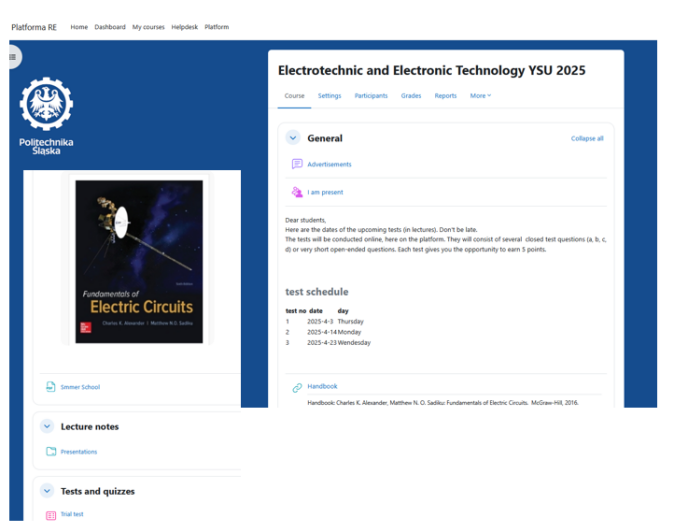This screenshot has height=532, width=688.
Task: Open the Reports tab
Action: click(x=445, y=96)
